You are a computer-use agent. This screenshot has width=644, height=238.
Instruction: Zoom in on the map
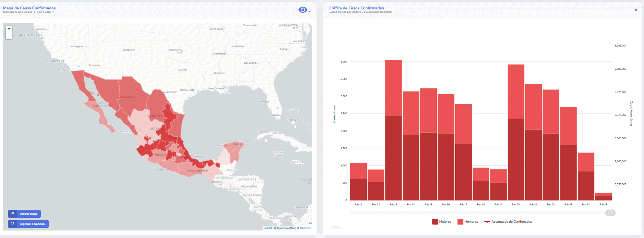tap(9, 29)
